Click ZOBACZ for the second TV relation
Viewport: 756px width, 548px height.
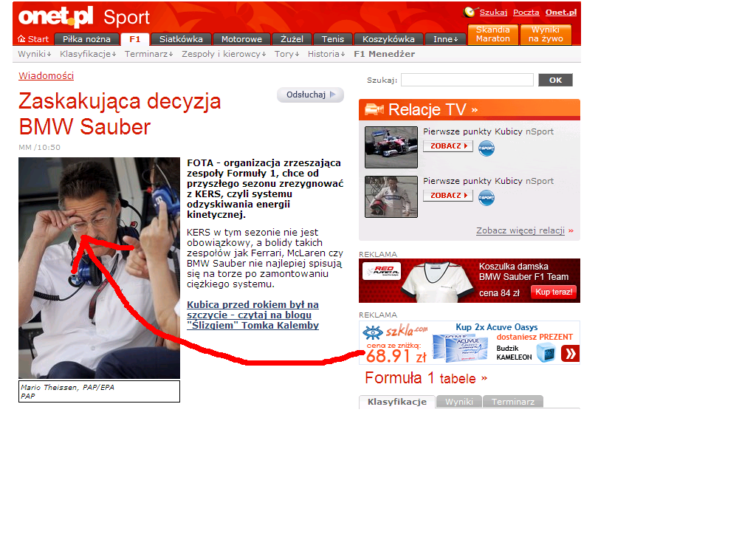[448, 196]
